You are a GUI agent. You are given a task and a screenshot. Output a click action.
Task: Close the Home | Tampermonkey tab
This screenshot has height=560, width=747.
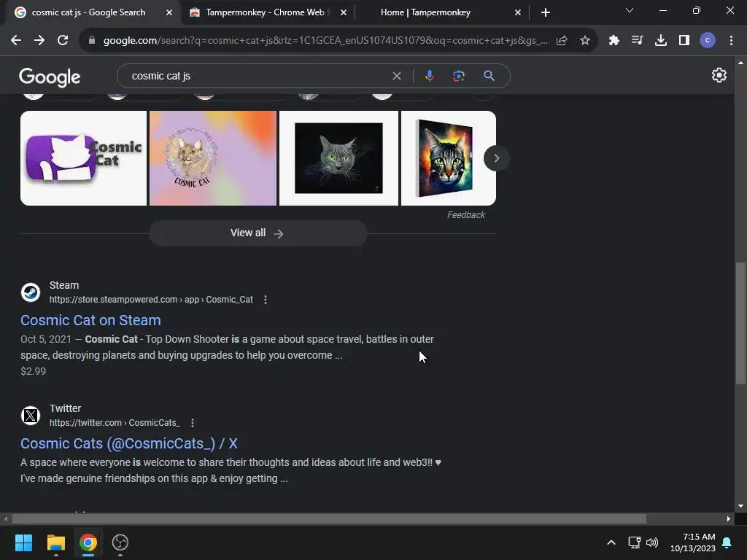point(518,13)
